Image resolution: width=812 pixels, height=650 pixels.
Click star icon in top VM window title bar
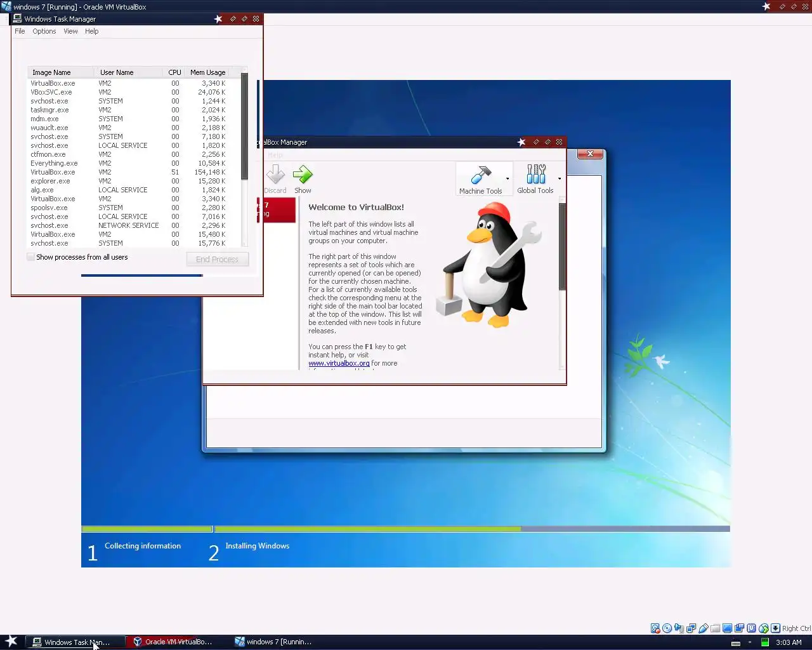pos(766,6)
